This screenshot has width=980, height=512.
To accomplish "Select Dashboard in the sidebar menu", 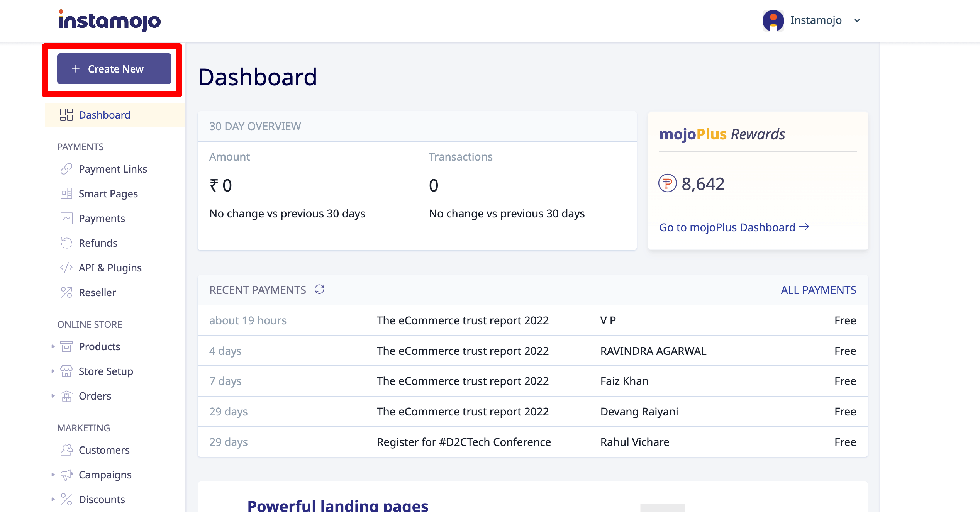I will [x=104, y=115].
